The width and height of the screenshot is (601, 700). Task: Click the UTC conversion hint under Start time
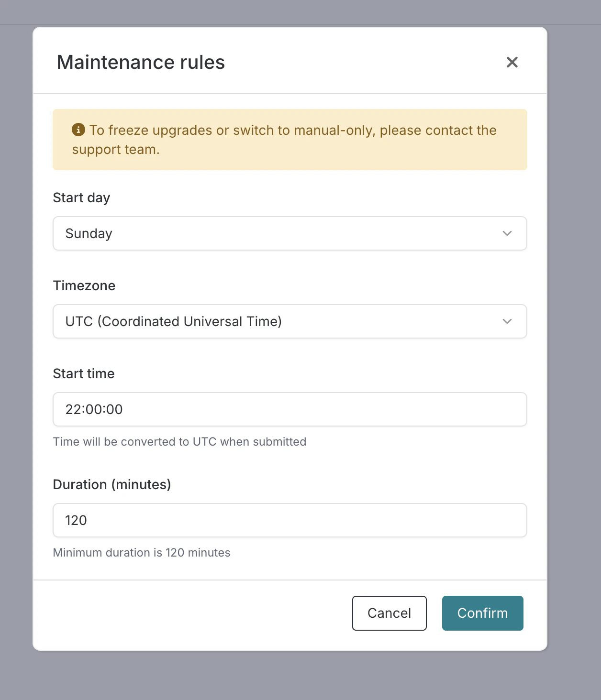(x=179, y=441)
